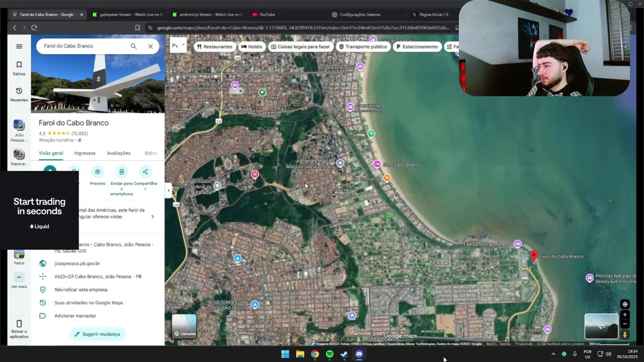Viewport: 644px width, 362px height.
Task: Click Universidade Federal da Paraíba marker
Action: [x=217, y=186]
